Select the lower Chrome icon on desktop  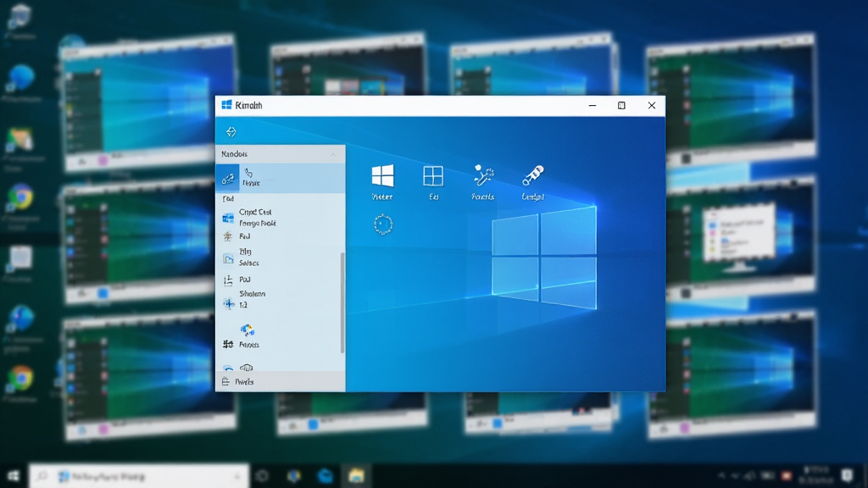point(20,379)
